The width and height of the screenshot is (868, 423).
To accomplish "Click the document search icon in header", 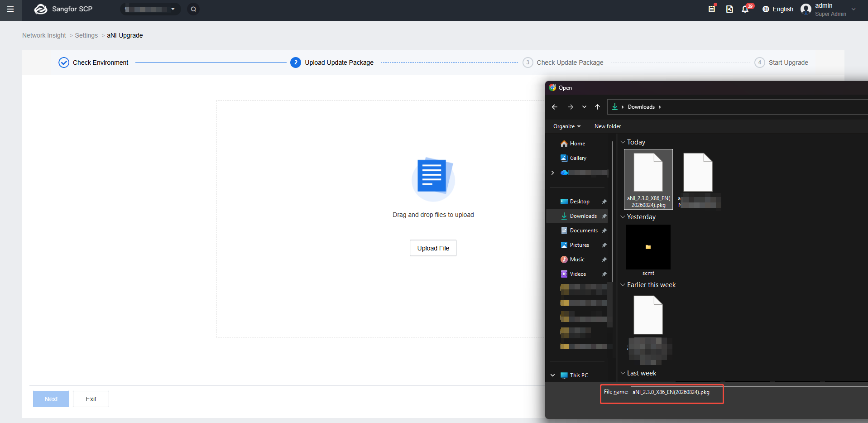I will click(x=729, y=9).
